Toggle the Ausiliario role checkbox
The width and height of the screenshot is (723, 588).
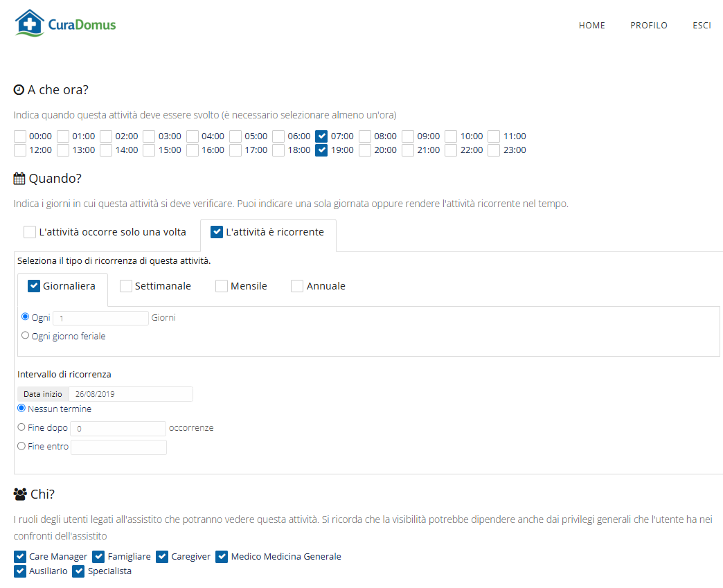click(20, 571)
